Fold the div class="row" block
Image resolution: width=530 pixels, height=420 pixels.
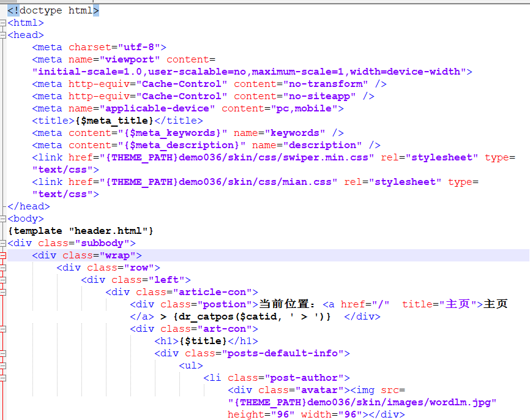[x=3, y=268]
